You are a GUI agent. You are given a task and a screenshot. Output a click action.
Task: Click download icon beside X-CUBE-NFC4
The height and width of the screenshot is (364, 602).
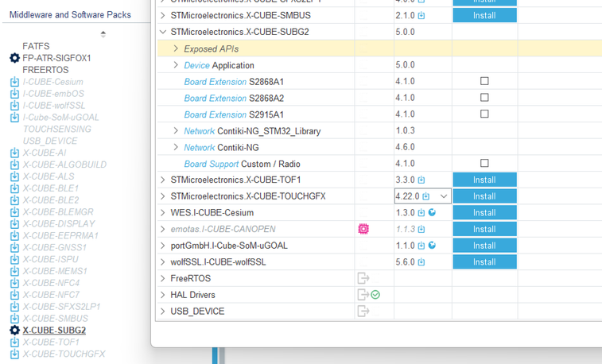coord(14,283)
